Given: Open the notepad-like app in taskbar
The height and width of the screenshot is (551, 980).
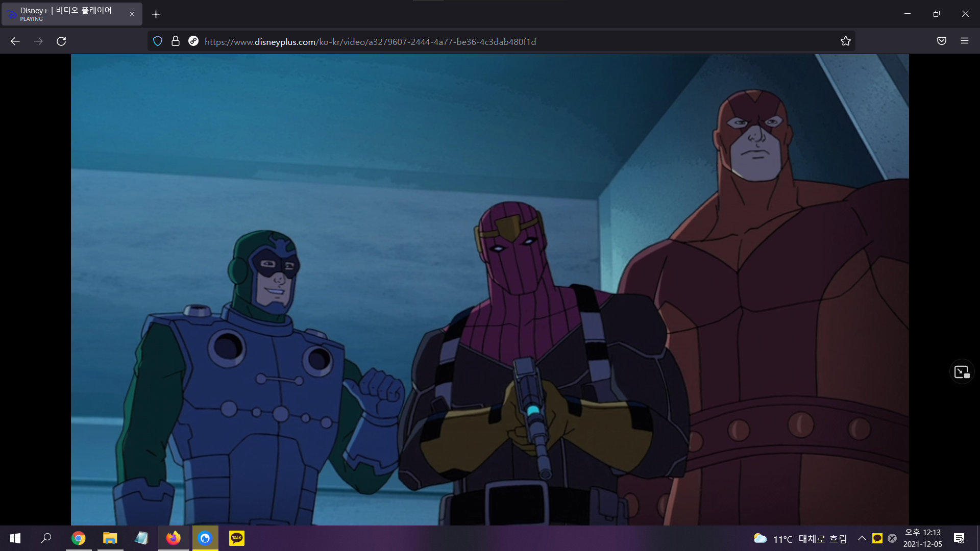Looking at the screenshot, I should tap(142, 538).
